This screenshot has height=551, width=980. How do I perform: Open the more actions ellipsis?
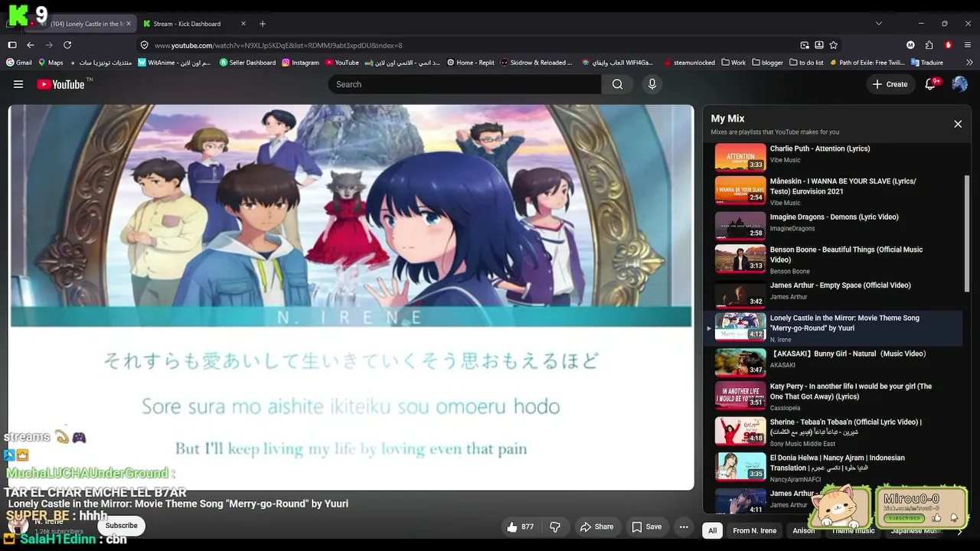click(x=684, y=527)
